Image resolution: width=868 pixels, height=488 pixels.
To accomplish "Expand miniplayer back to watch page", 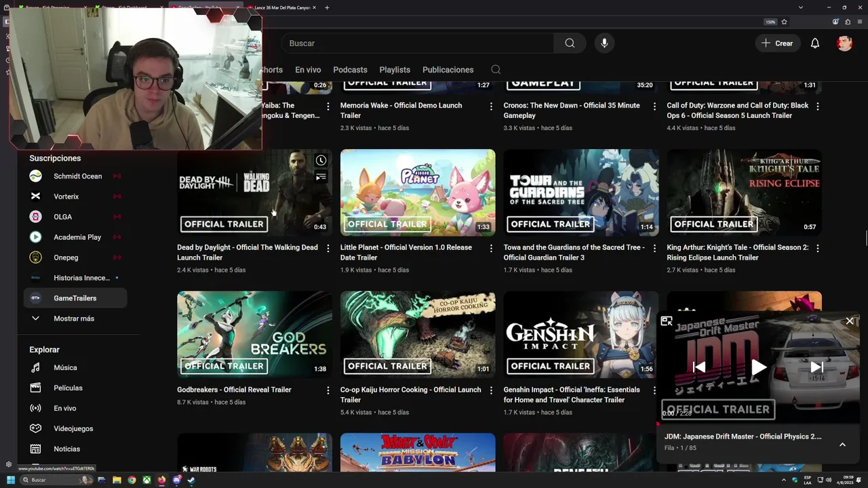I will (667, 321).
